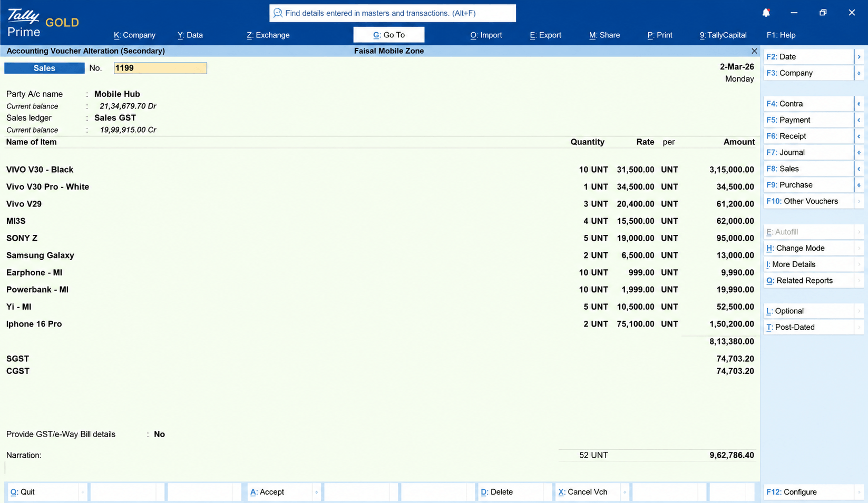Select item Vivo V29
The width and height of the screenshot is (868, 503).
(24, 204)
